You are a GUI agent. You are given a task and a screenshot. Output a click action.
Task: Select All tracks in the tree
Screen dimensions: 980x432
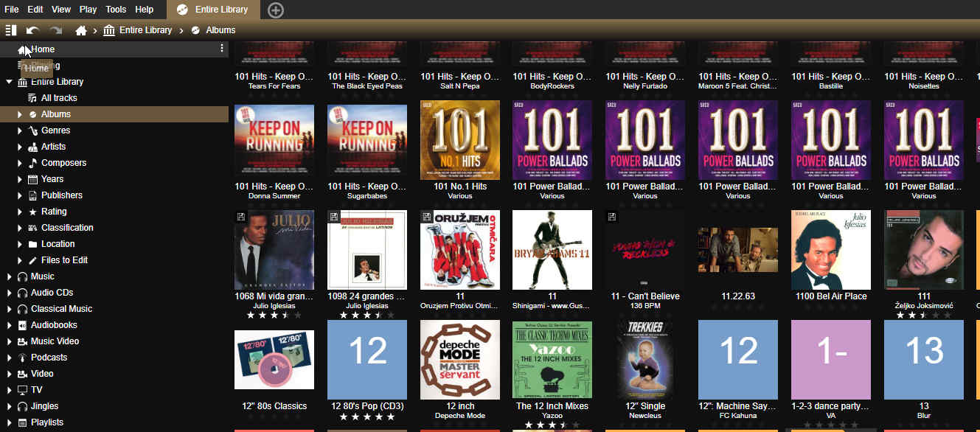[x=59, y=98]
